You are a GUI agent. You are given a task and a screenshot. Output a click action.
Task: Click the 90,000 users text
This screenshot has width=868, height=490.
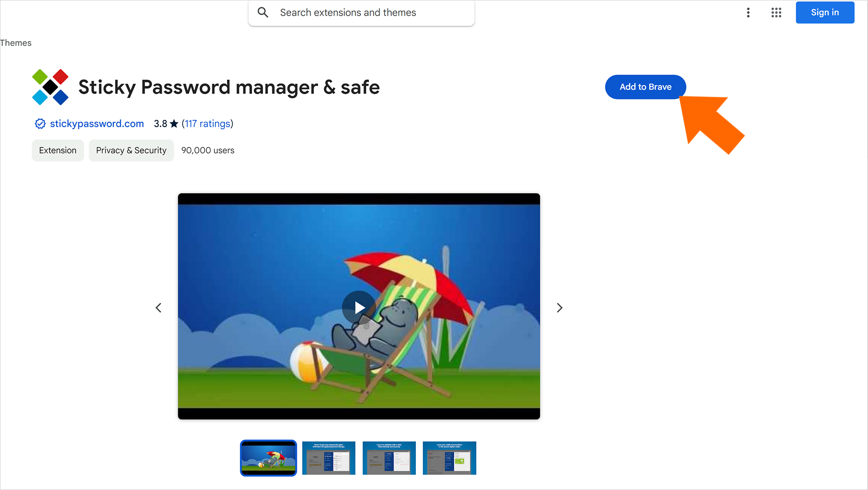(x=207, y=150)
